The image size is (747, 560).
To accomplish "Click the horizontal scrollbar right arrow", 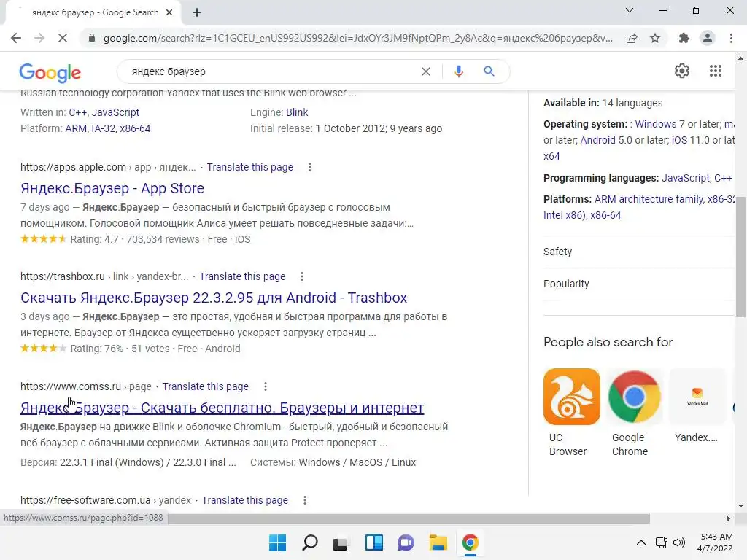I will [728, 518].
